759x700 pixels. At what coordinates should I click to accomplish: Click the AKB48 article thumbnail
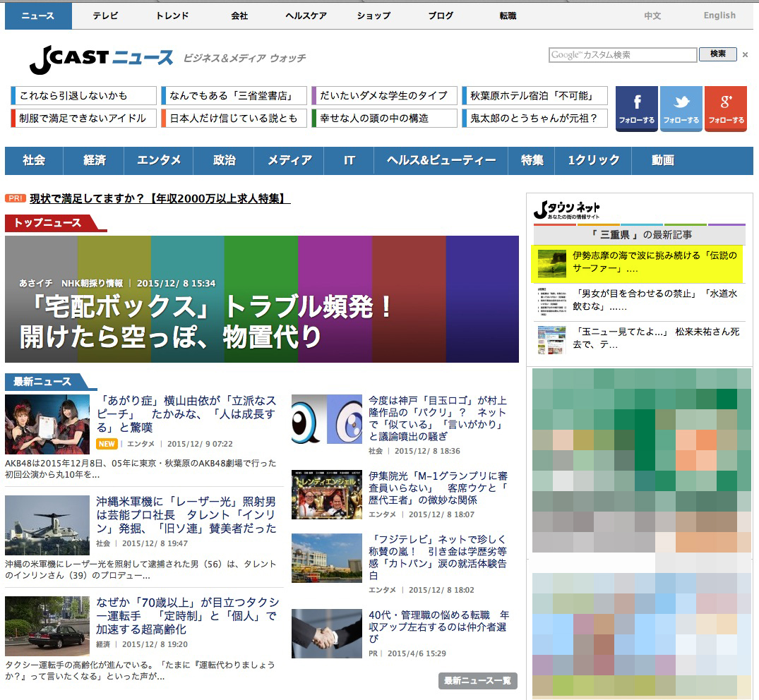47,424
